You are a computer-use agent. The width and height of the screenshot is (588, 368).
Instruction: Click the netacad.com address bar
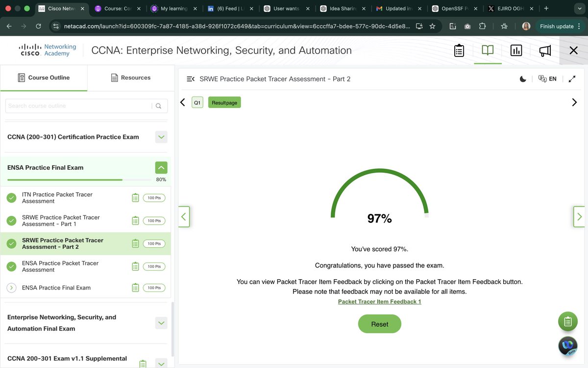(x=237, y=26)
